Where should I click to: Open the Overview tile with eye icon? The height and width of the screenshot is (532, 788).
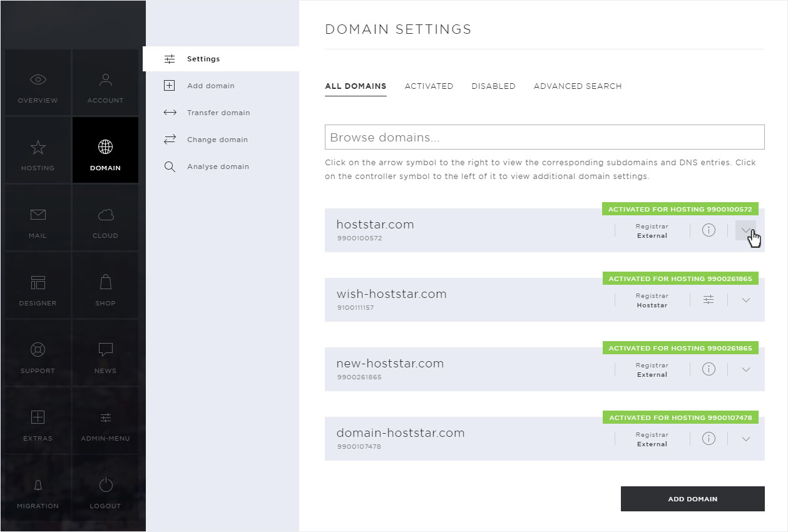click(x=38, y=83)
